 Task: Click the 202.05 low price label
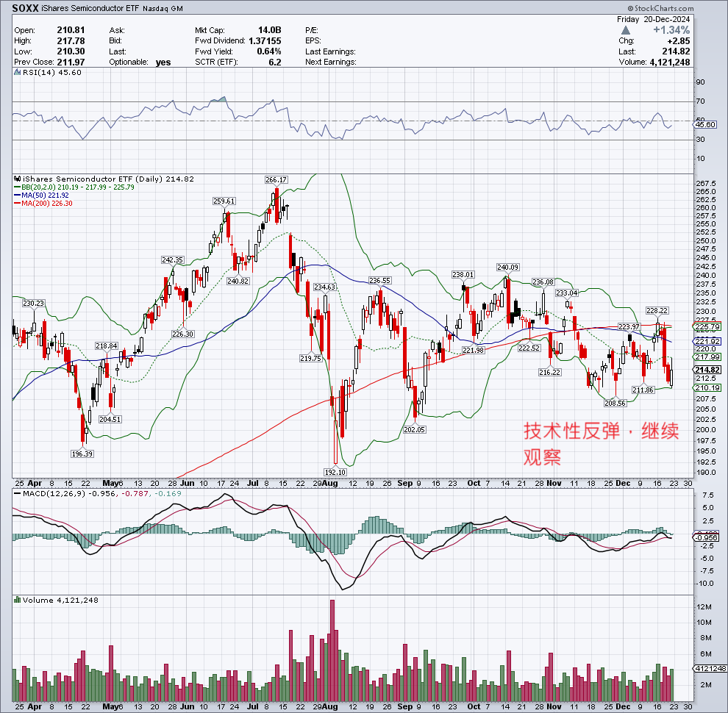coord(414,429)
